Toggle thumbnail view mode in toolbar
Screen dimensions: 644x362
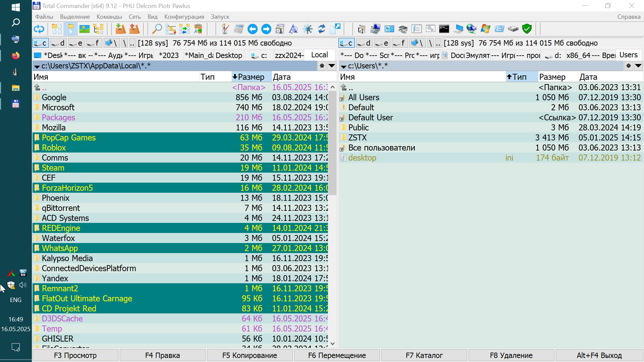click(x=84, y=29)
